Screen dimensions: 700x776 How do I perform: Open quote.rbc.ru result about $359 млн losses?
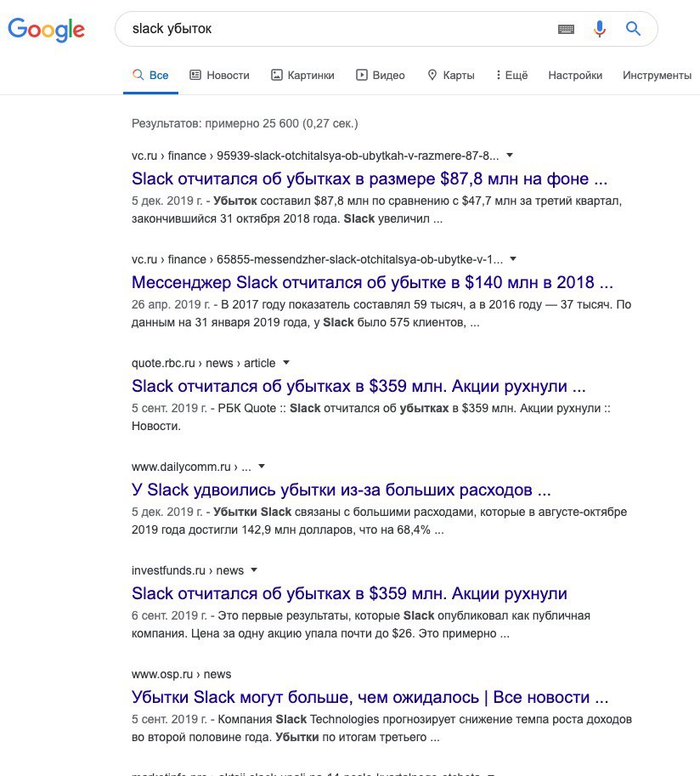tap(358, 386)
